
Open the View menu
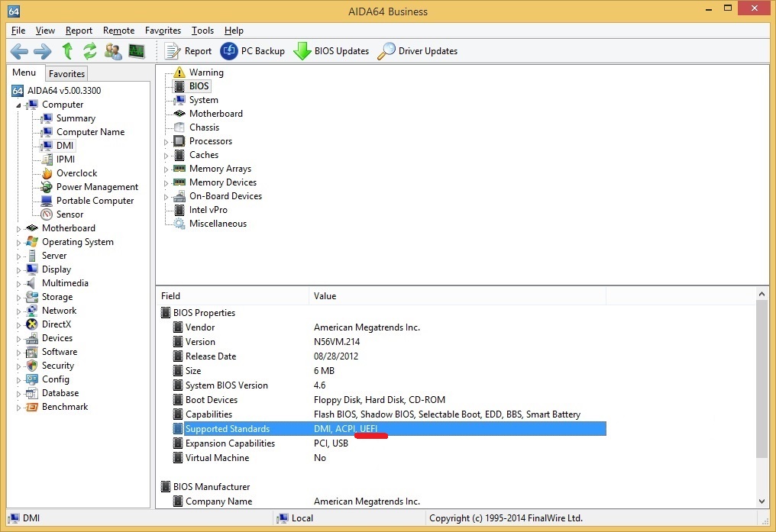(45, 31)
